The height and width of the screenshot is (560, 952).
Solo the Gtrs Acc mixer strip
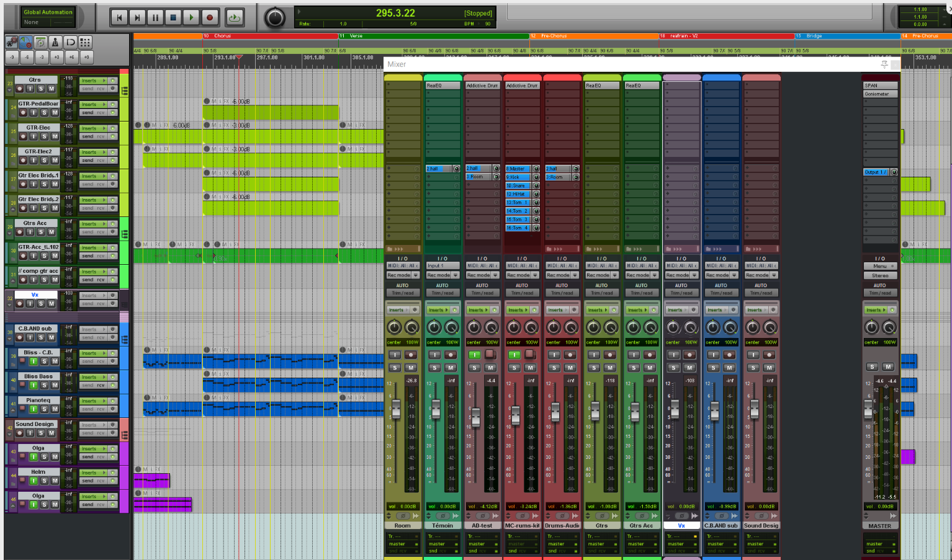(633, 368)
